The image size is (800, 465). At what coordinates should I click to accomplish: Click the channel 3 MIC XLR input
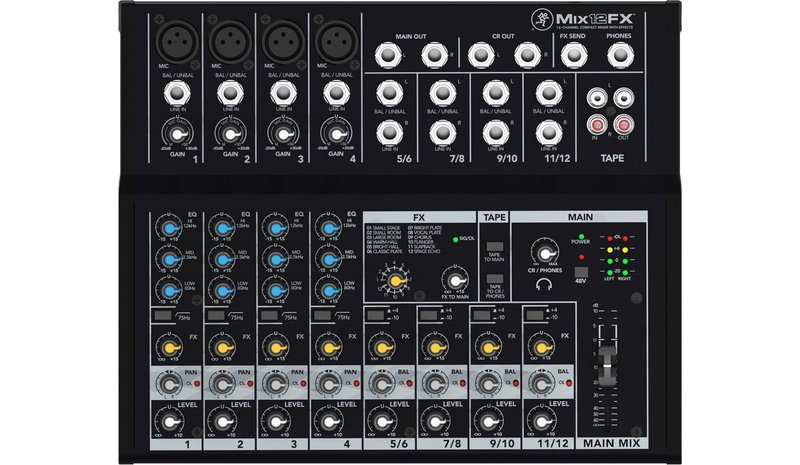coord(283,41)
